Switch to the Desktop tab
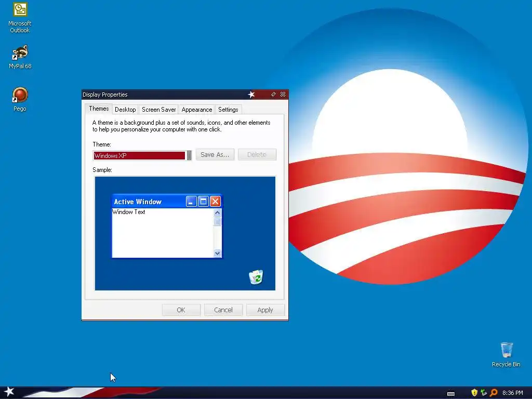532x399 pixels. tap(125, 110)
